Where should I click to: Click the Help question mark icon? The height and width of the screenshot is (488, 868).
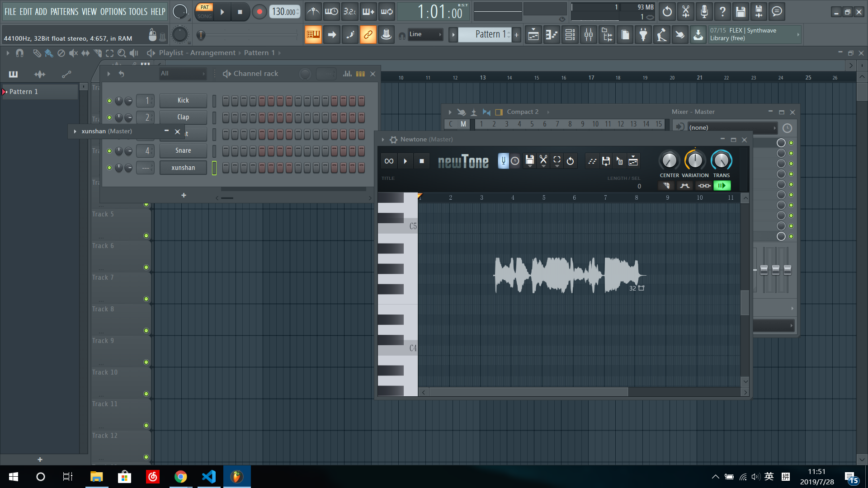tap(722, 12)
